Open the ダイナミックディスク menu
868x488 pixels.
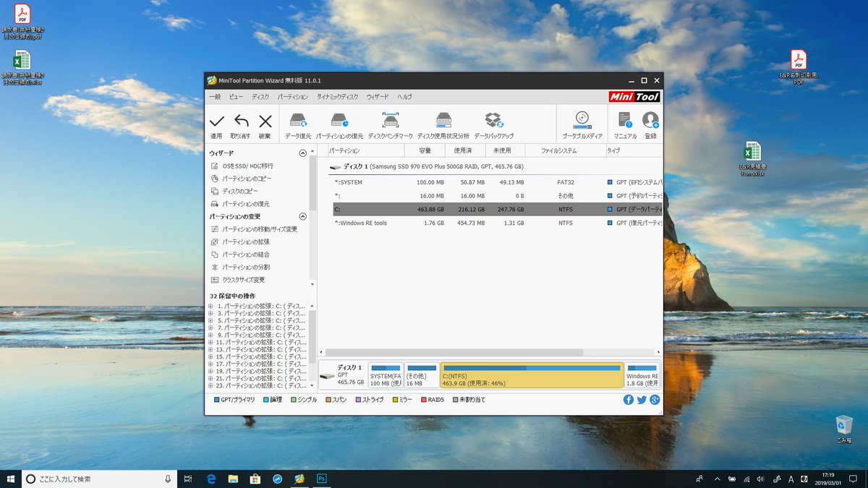pos(337,97)
